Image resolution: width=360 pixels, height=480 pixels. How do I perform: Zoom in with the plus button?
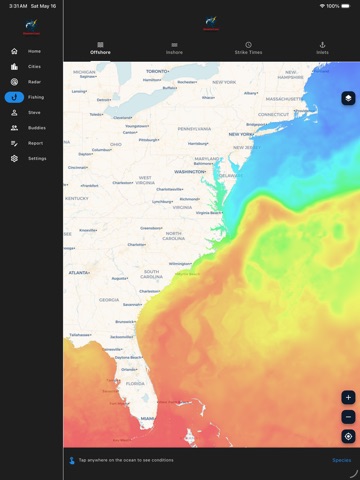coord(348,397)
